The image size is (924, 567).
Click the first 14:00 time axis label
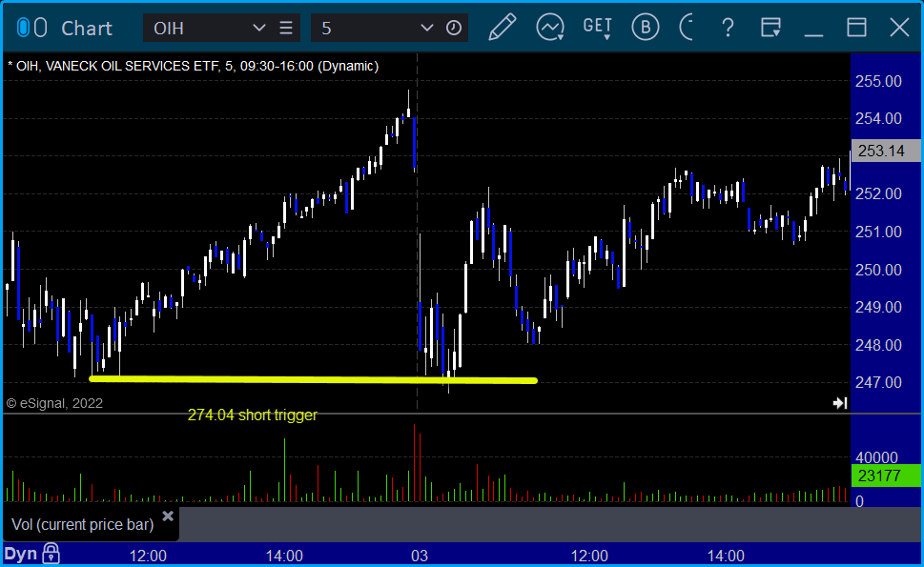(x=284, y=556)
